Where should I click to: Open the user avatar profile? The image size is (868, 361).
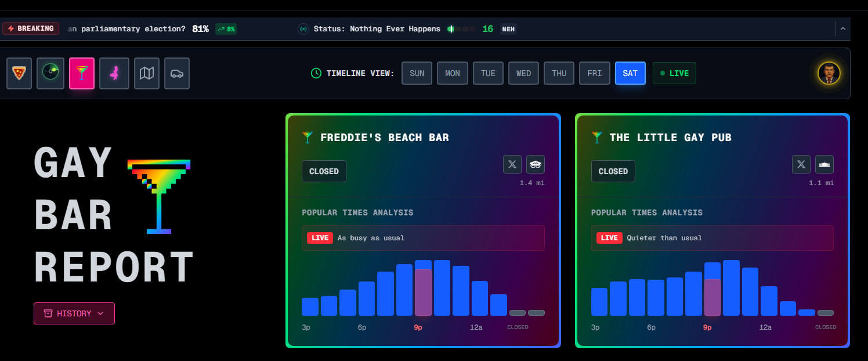[x=829, y=73]
